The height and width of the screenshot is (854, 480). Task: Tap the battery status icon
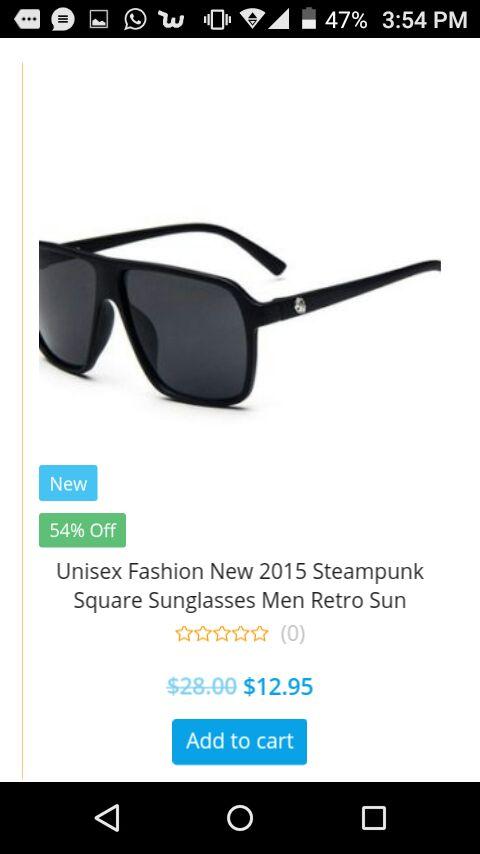[x=309, y=19]
